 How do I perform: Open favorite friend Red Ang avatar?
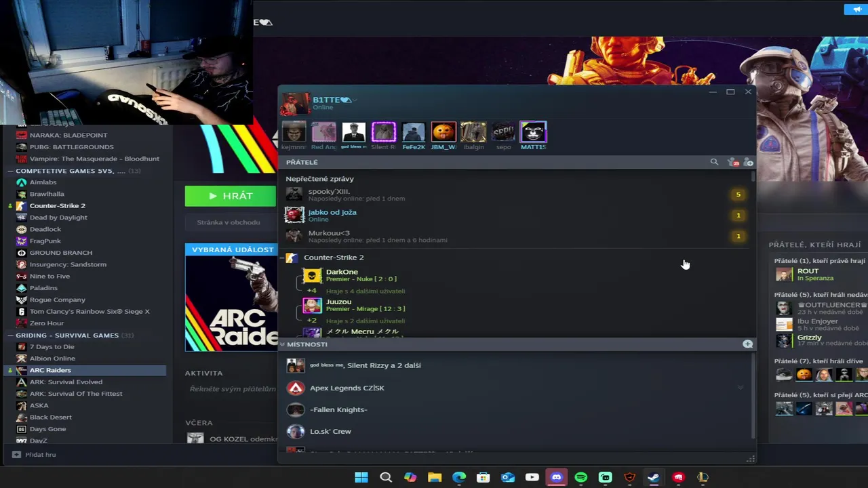[x=323, y=132]
